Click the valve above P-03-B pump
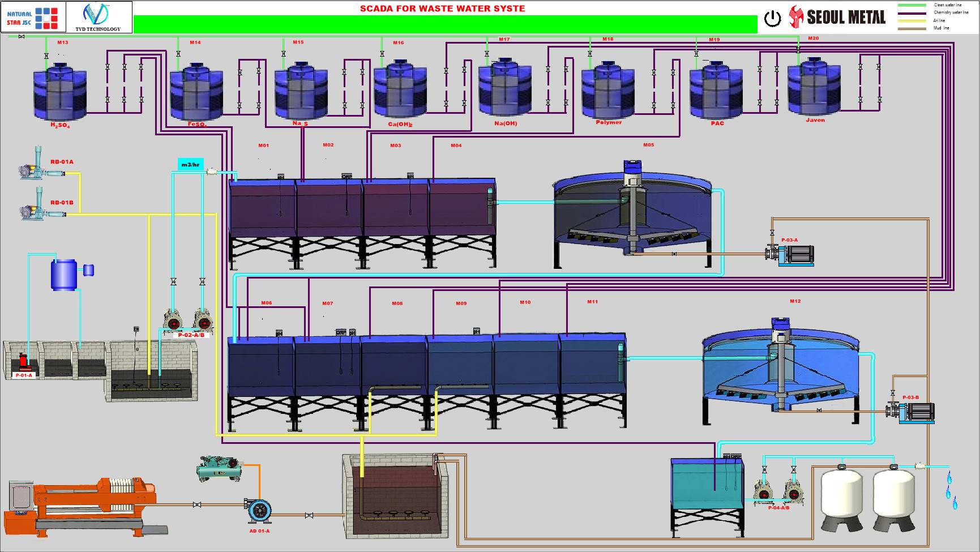This screenshot has height=552, width=980. click(x=893, y=393)
